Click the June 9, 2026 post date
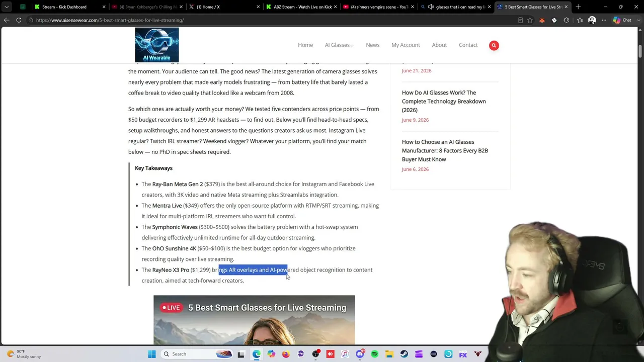Viewport: 644px width, 362px height. click(x=415, y=120)
